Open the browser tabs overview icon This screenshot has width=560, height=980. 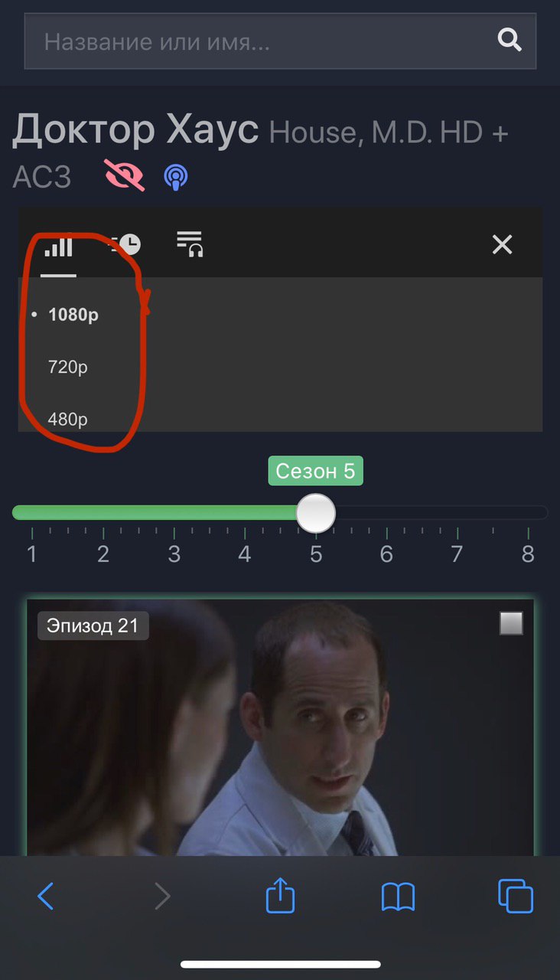click(x=516, y=896)
